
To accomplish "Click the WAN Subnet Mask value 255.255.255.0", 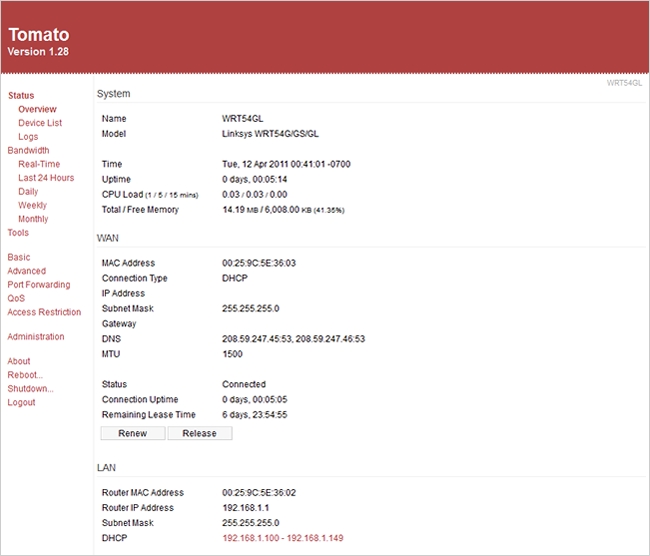I will coord(251,308).
